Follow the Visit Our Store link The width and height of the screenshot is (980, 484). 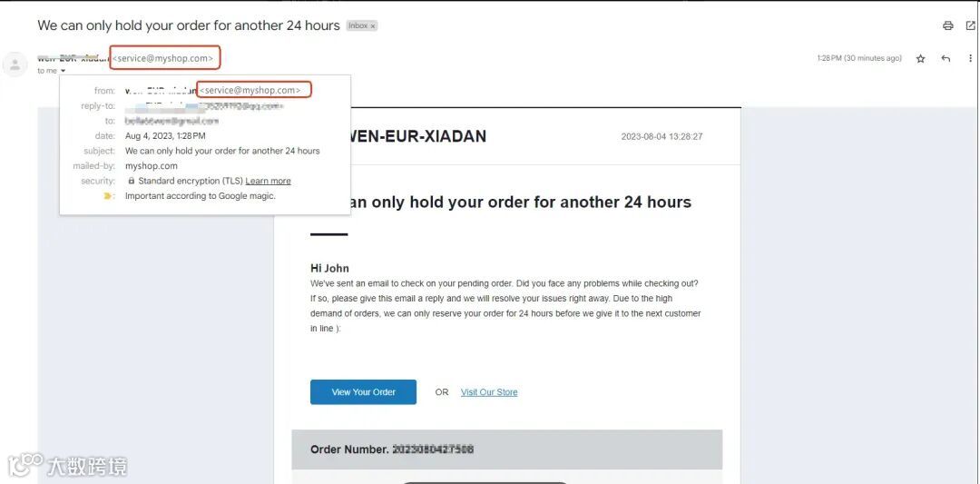coord(489,392)
